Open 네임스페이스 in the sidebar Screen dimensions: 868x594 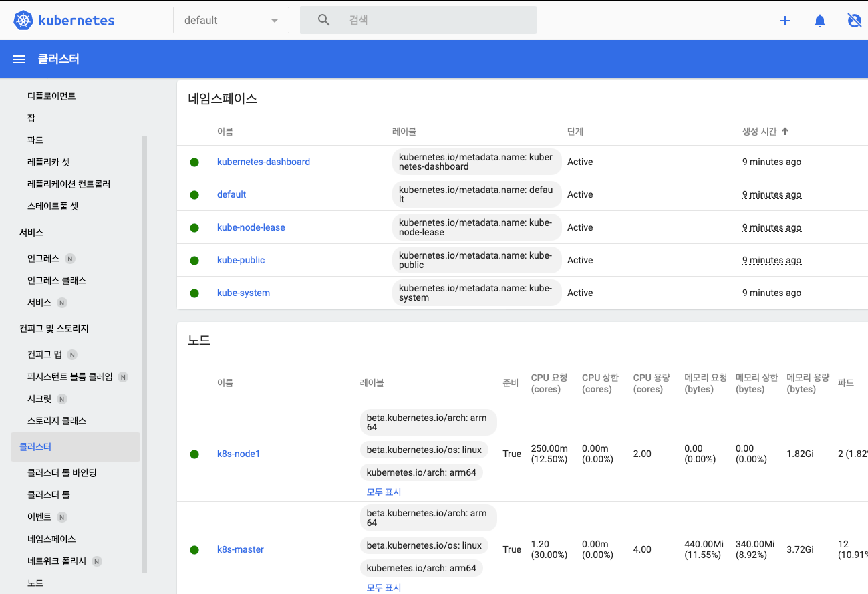[x=51, y=539]
